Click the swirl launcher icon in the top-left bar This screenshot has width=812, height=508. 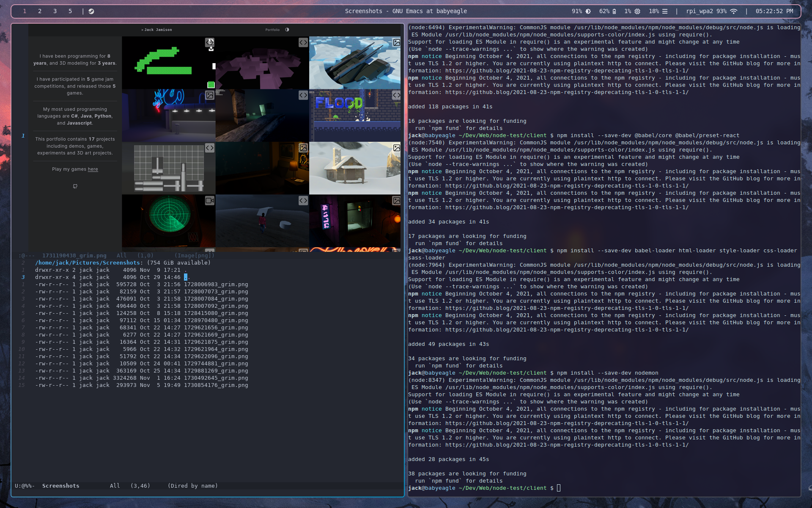click(91, 11)
